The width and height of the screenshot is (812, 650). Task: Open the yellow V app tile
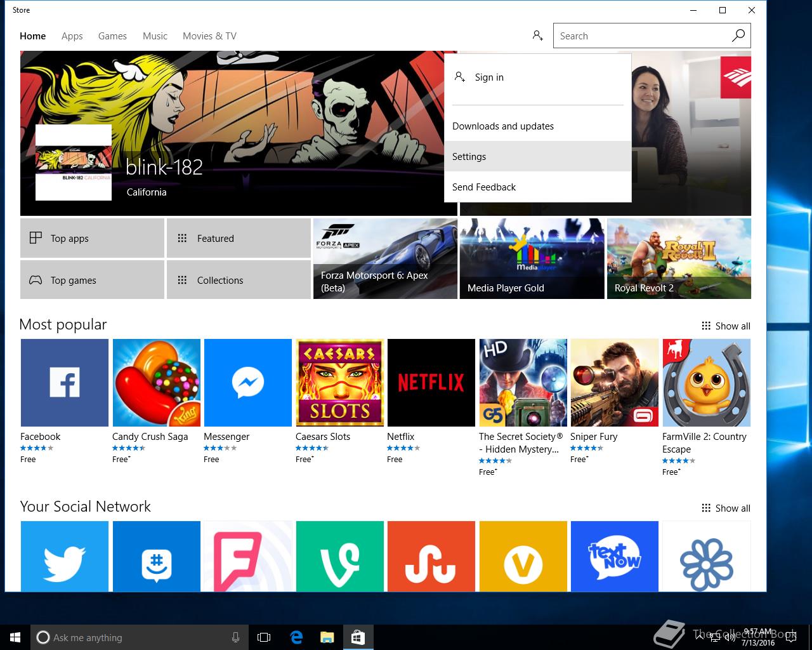point(523,557)
